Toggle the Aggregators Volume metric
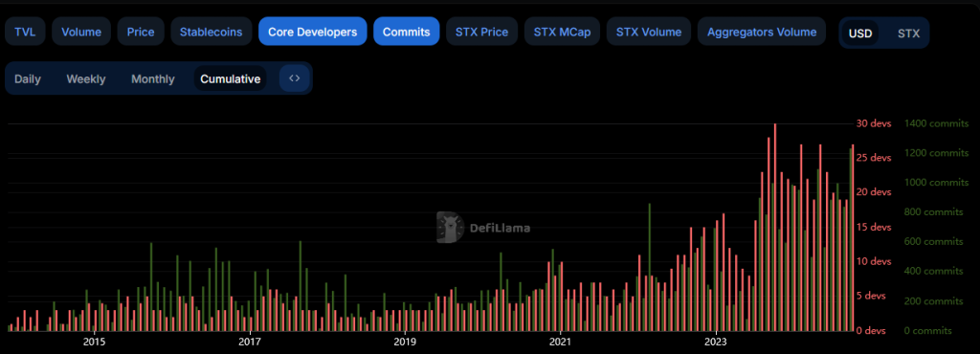Screen dimensions: 980x354 click(x=762, y=32)
